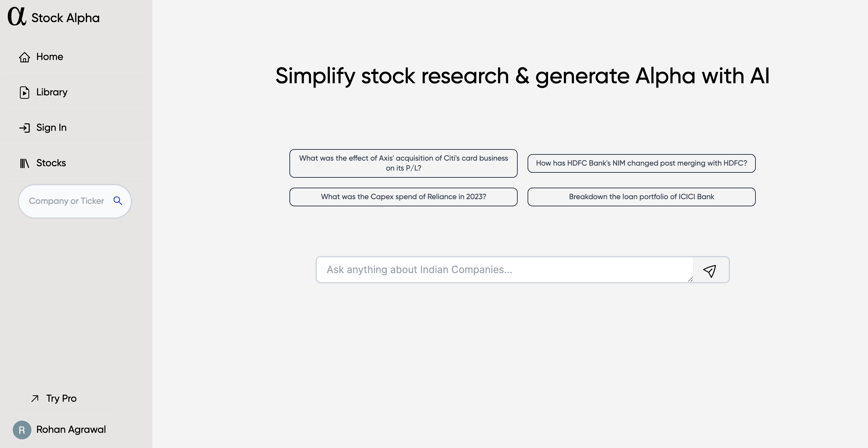Click the Sign In arrow icon

click(24, 128)
